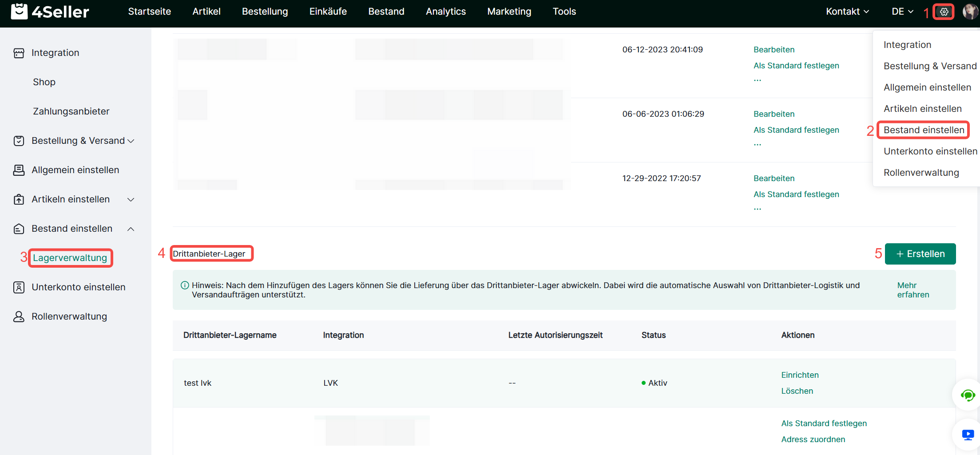Click Einrichten for test lvk warehouse
Image resolution: width=980 pixels, height=455 pixels.
(800, 375)
